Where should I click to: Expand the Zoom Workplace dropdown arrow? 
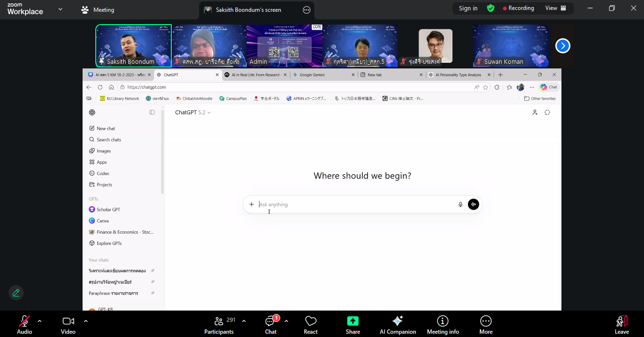(60, 9)
